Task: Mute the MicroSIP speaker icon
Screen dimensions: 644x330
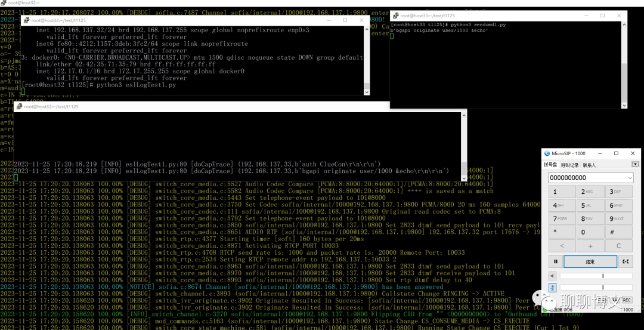Action: [x=553, y=276]
